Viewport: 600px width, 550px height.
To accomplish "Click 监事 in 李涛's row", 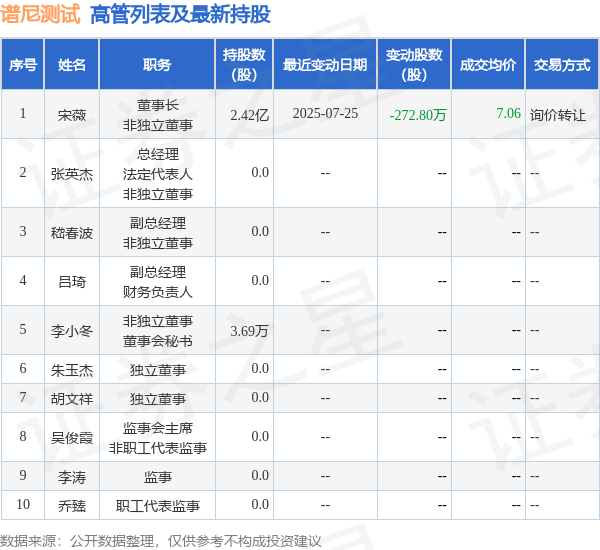I will 158,477.
